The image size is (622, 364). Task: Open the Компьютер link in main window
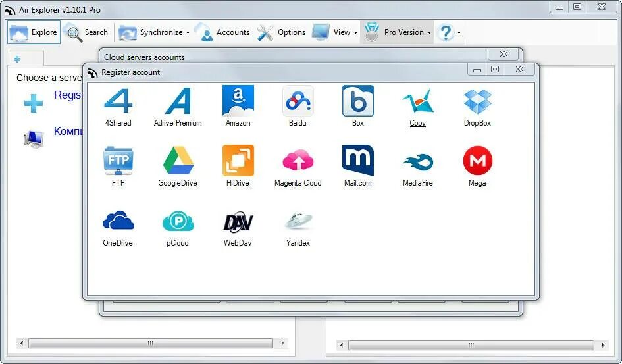(68, 131)
